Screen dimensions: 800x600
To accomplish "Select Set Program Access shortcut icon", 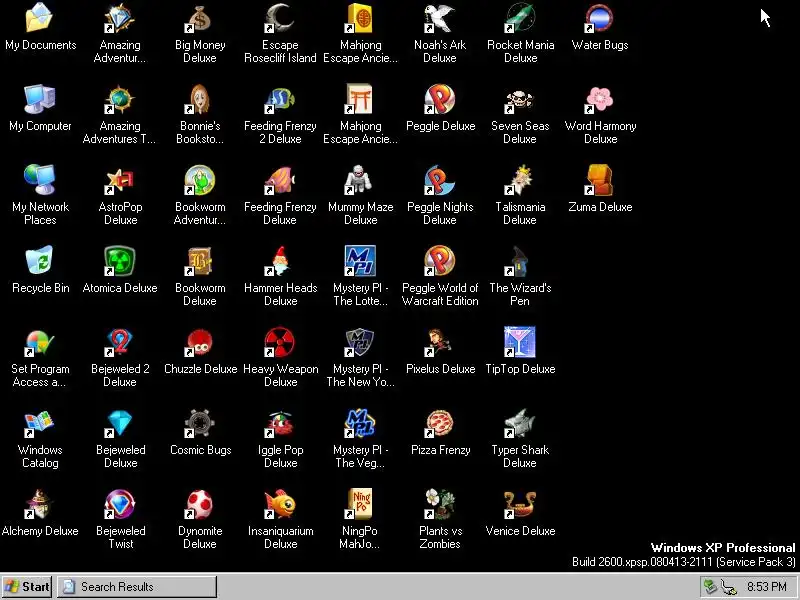I will [x=40, y=342].
